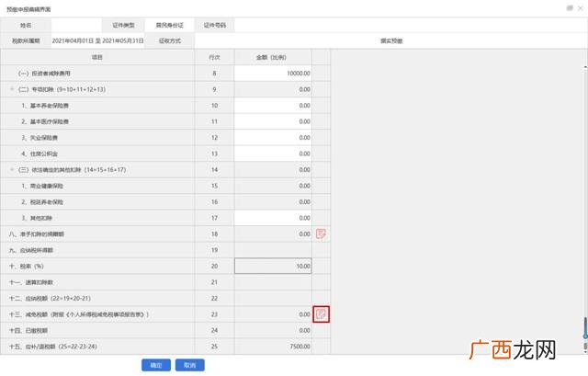Select the 3、失业保险费 row label
This screenshot has width=588, height=376.
[40, 137]
